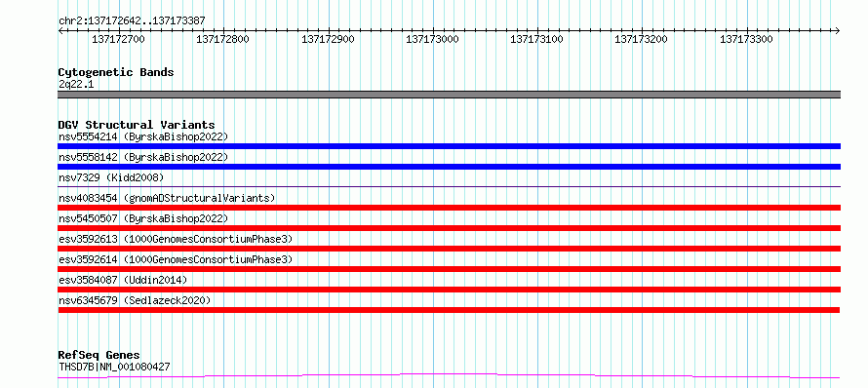Click ruler tick label 137173100
Viewport: 868px width, 388px height.
pyautogui.click(x=536, y=39)
